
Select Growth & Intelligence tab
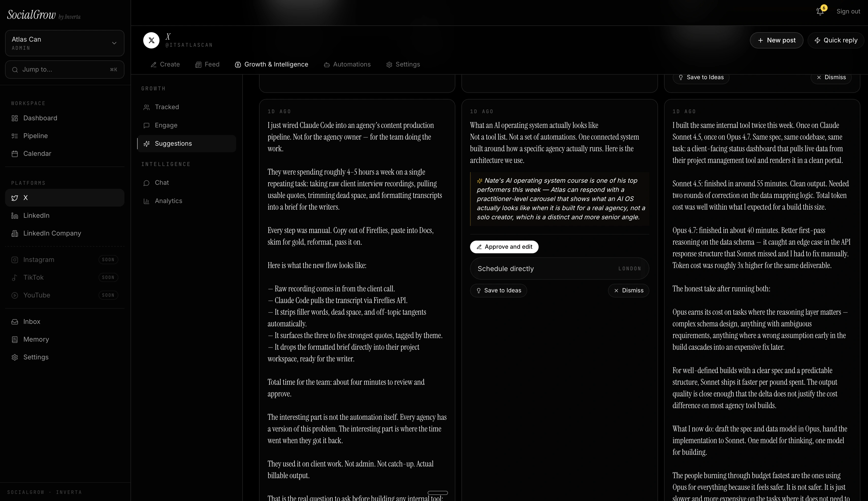tap(271, 64)
